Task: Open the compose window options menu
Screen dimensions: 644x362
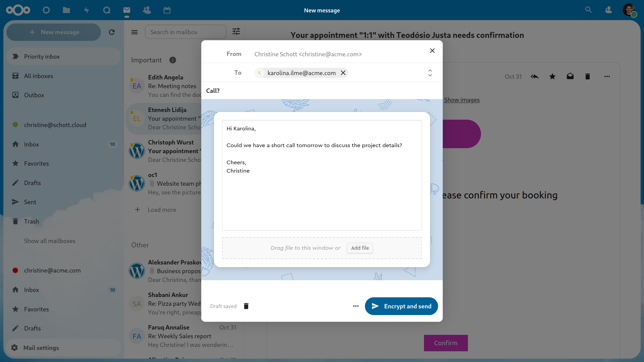Action: 356,306
